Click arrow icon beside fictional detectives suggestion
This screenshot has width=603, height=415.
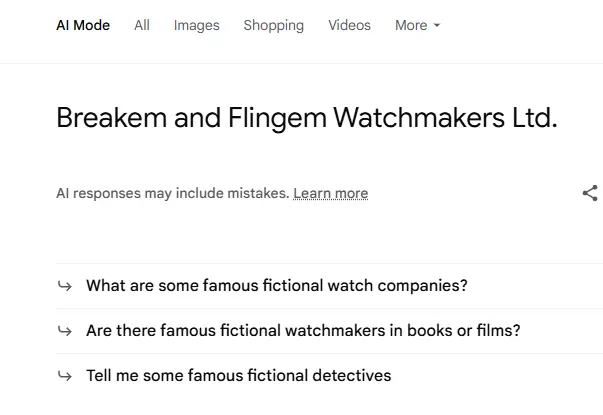[65, 376]
